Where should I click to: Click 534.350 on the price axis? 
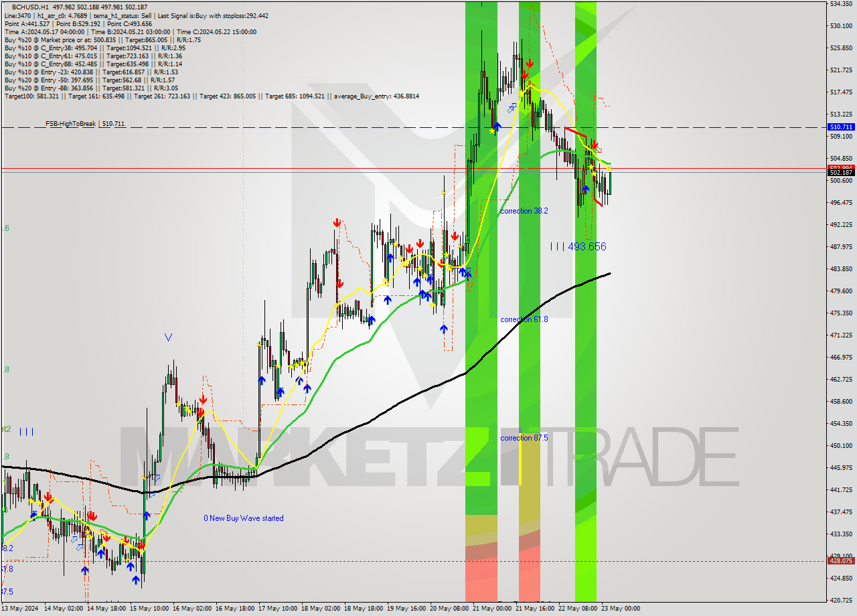pyautogui.click(x=841, y=3)
